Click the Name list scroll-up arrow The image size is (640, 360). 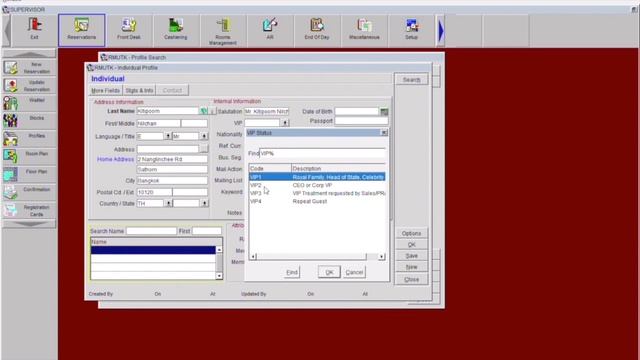coord(219,249)
